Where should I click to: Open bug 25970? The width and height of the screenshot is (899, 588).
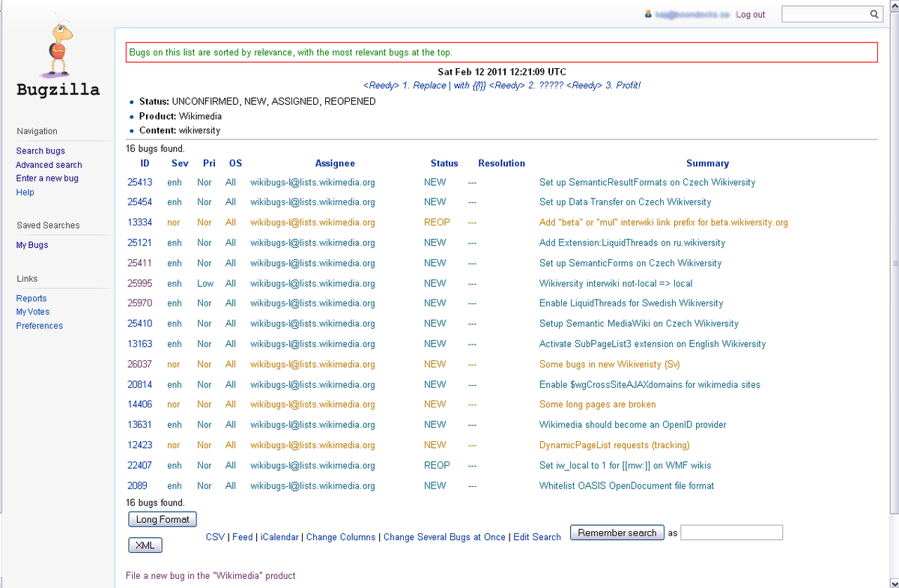click(x=139, y=303)
